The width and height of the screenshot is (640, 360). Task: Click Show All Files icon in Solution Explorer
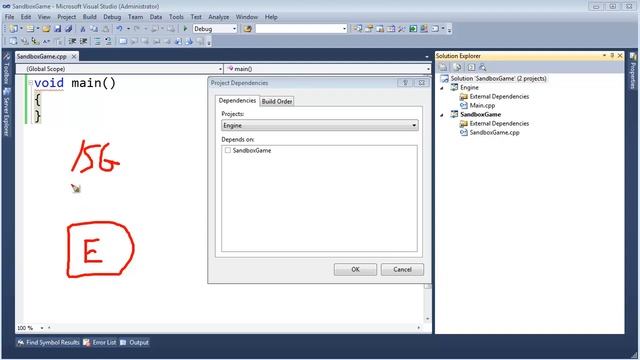click(x=458, y=67)
